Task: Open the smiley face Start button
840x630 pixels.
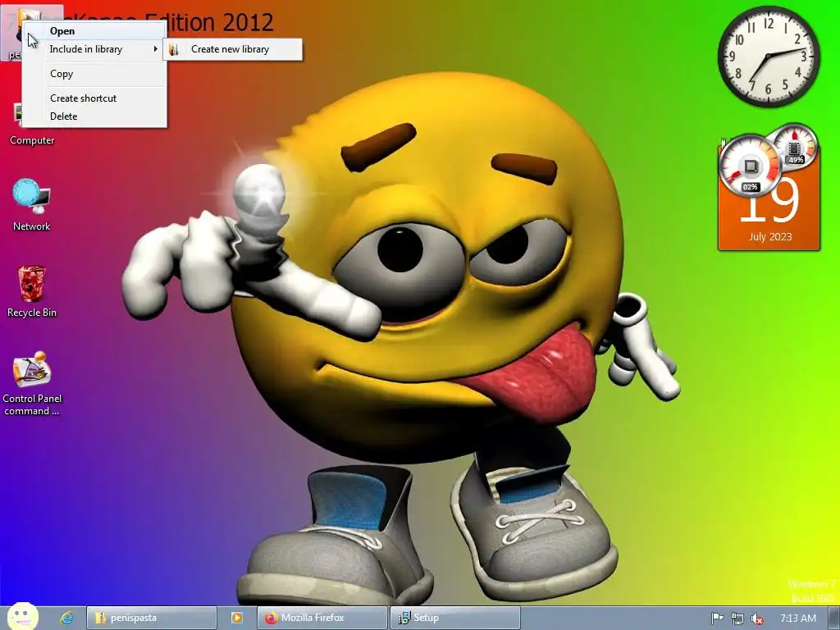Action: [22, 616]
